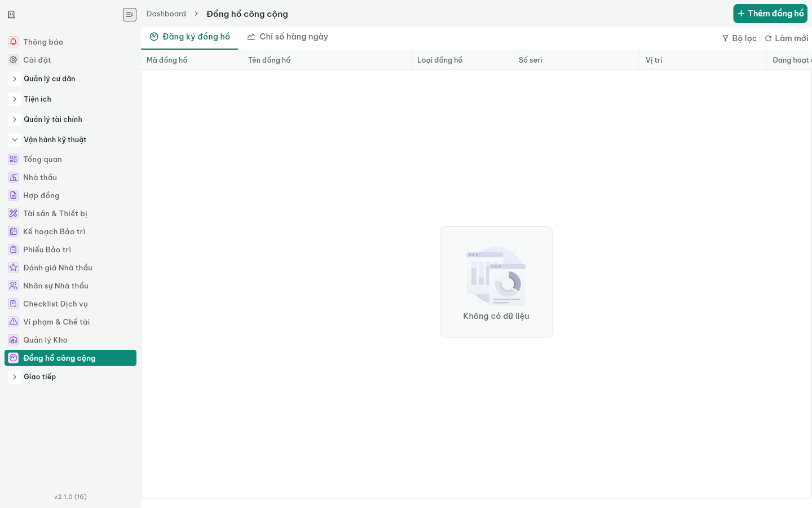
Task: Refresh the list with Làm mới
Action: (787, 38)
